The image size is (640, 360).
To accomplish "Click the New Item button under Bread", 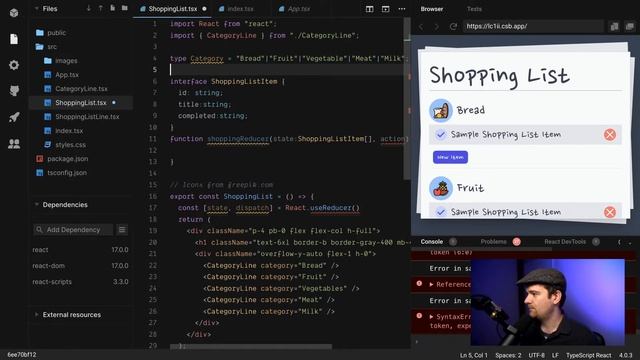I will tap(450, 157).
